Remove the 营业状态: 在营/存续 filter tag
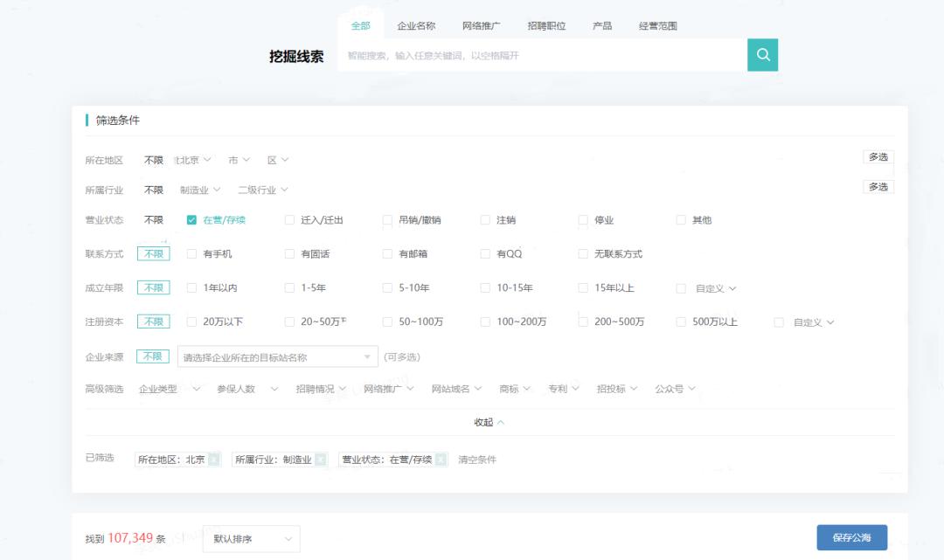The height and width of the screenshot is (560, 944). [x=441, y=460]
